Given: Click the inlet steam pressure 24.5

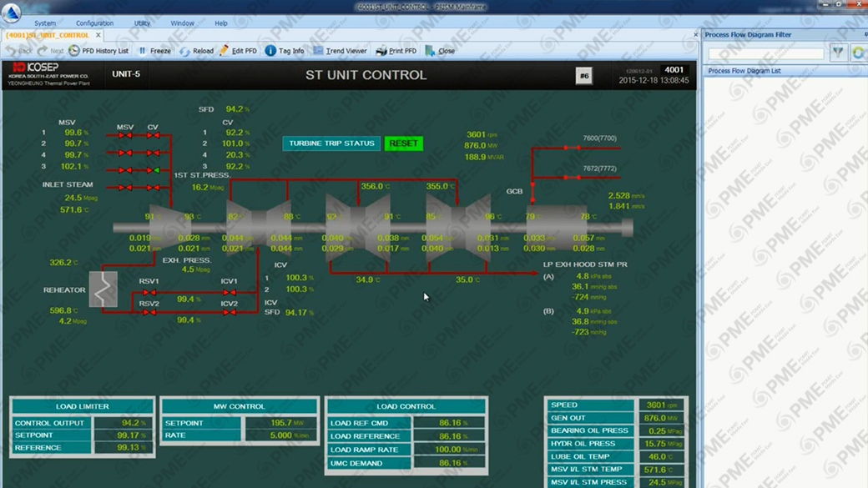Looking at the screenshot, I should click(x=73, y=198).
